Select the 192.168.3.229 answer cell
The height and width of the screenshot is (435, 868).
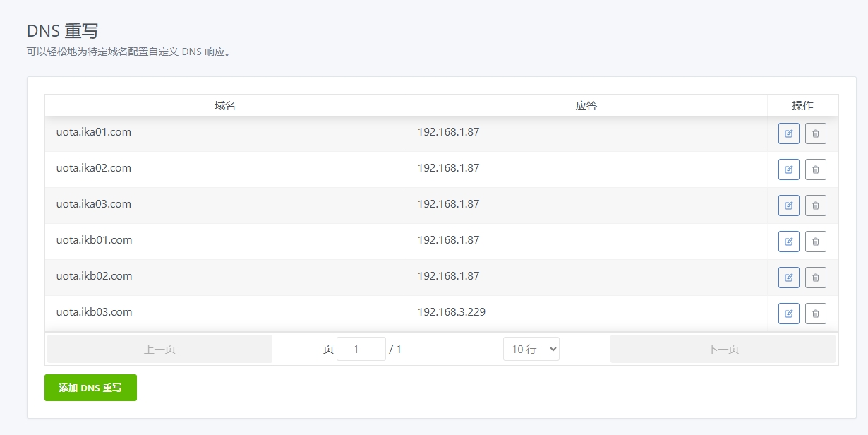tap(452, 312)
